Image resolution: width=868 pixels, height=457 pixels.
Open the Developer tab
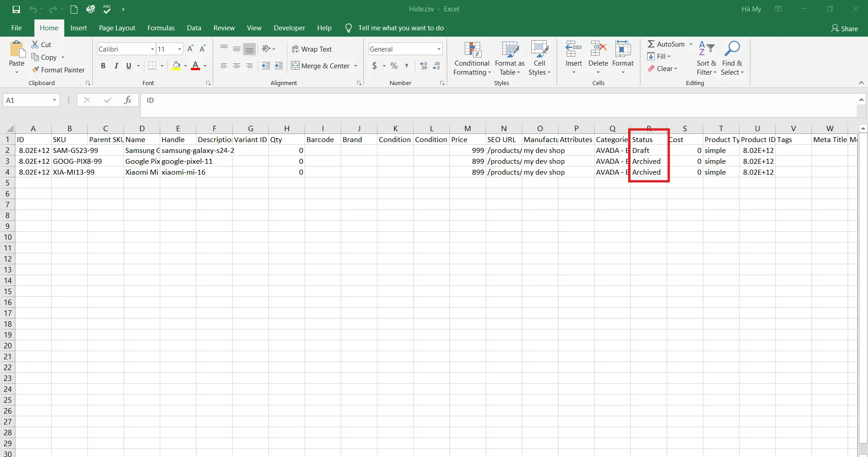[x=289, y=28]
